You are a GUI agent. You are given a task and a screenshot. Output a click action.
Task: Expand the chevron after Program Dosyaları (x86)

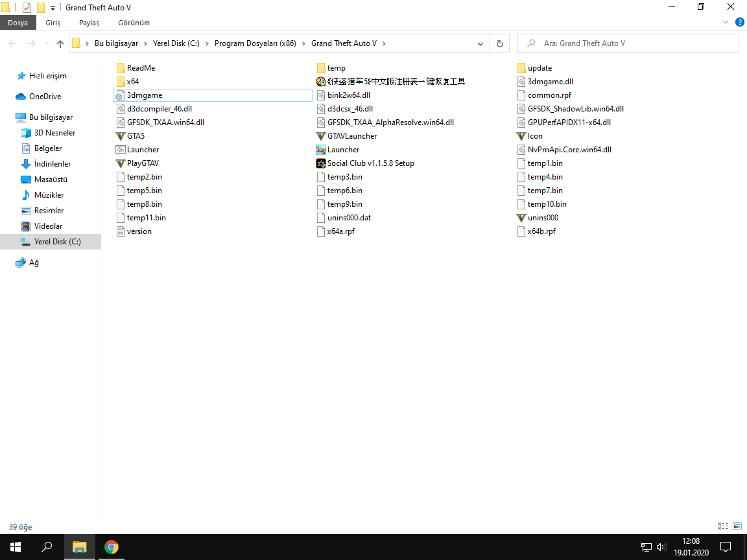pyautogui.click(x=304, y=44)
